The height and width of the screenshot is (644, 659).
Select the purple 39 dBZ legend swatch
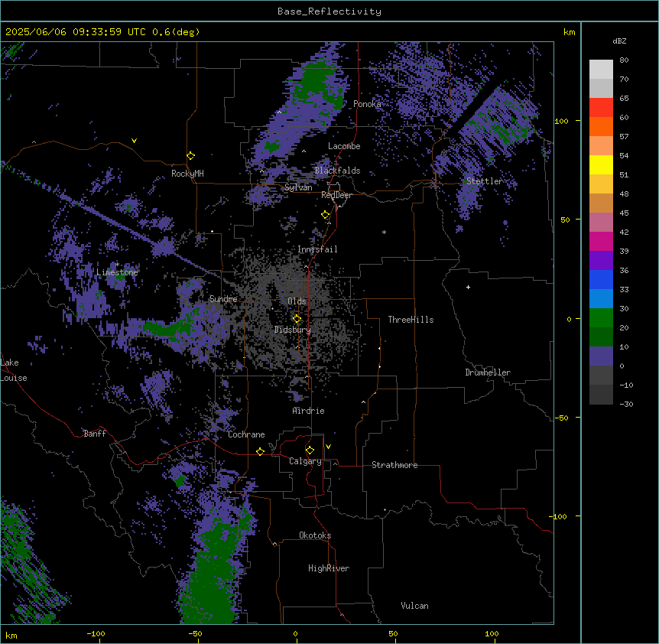[601, 260]
